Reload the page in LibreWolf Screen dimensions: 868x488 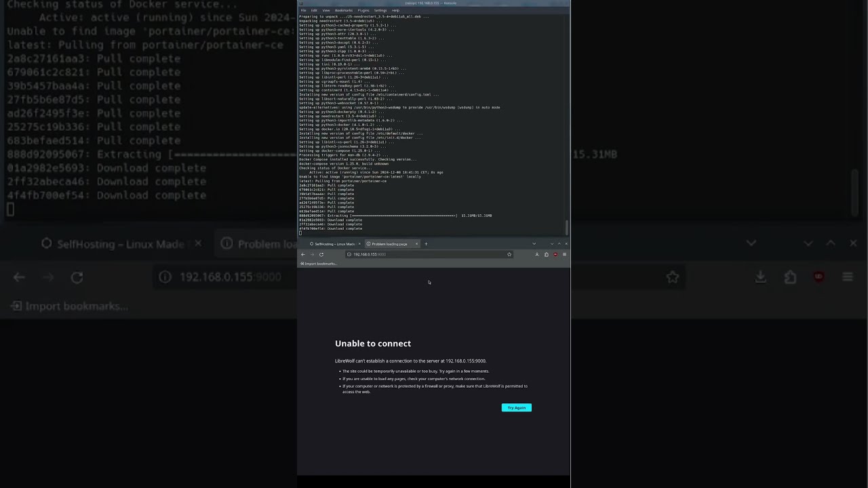[x=321, y=254]
